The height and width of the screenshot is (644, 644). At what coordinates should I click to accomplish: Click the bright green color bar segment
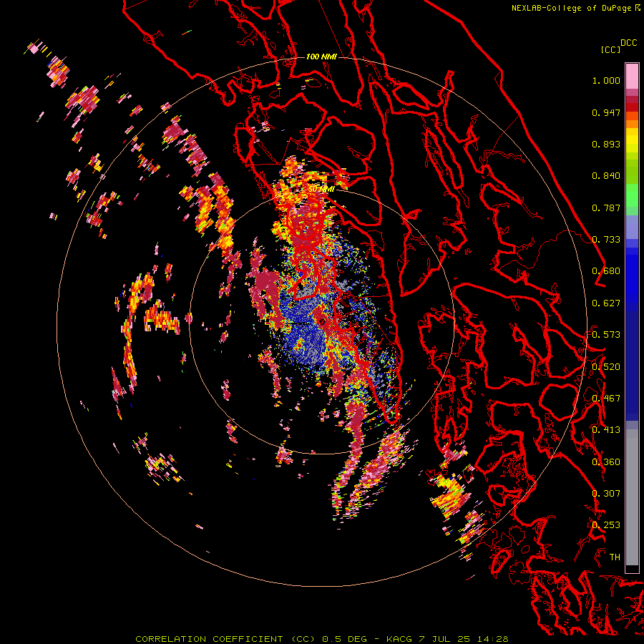tap(632, 195)
